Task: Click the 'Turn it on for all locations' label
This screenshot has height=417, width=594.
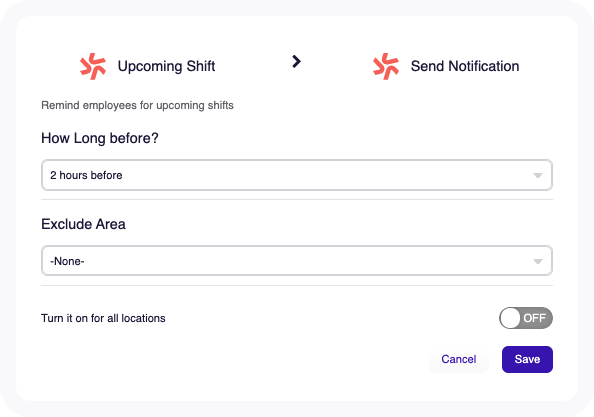Action: pos(103,318)
